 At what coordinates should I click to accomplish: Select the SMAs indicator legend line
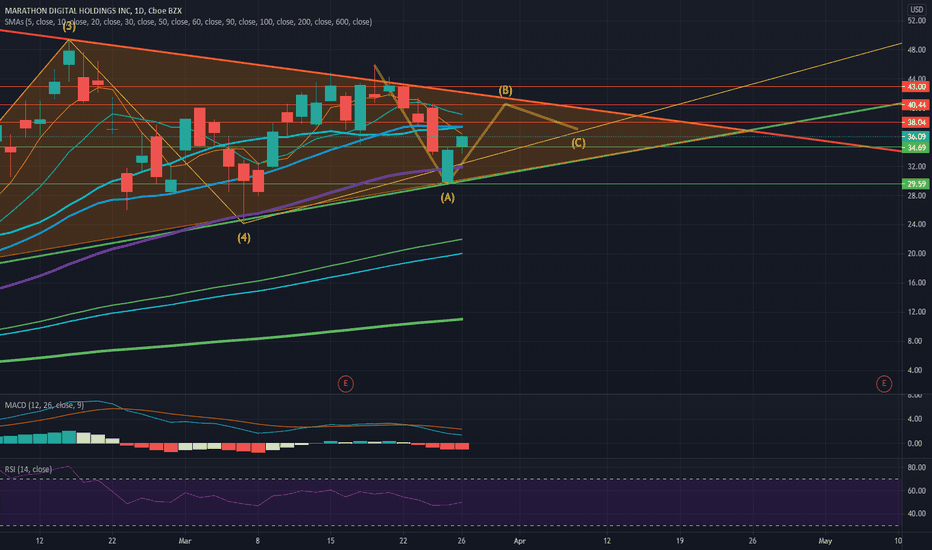click(188, 22)
